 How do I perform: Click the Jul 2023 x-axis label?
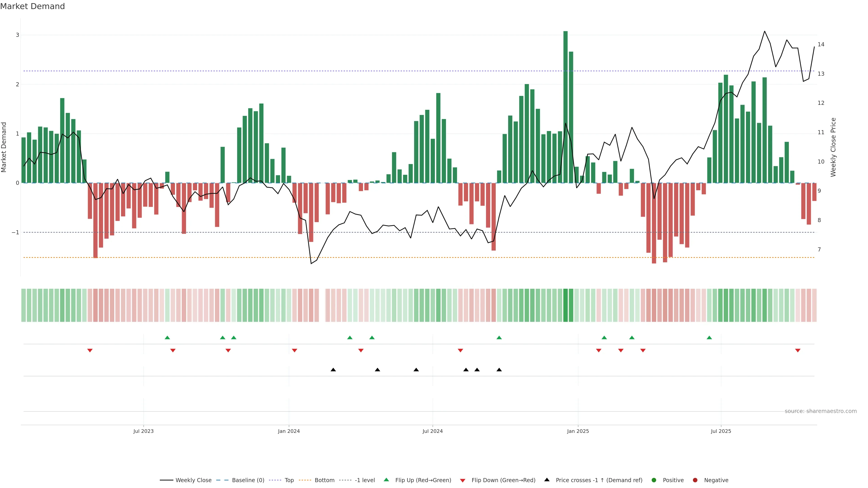tap(143, 432)
